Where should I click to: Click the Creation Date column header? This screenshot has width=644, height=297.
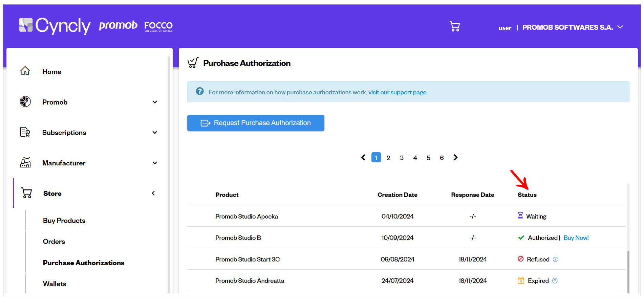398,195
